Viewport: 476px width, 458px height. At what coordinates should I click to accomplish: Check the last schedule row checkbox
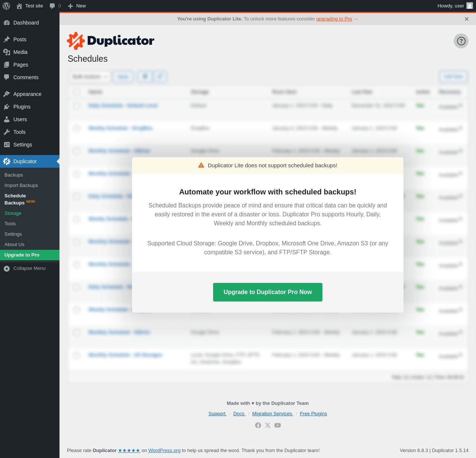point(77,355)
